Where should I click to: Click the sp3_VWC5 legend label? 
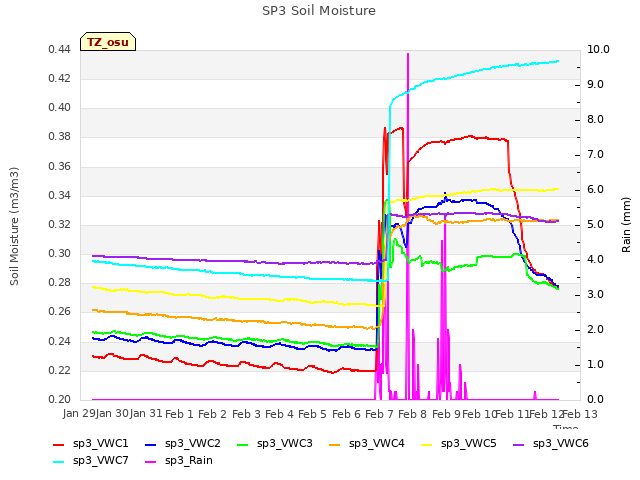coord(469,444)
